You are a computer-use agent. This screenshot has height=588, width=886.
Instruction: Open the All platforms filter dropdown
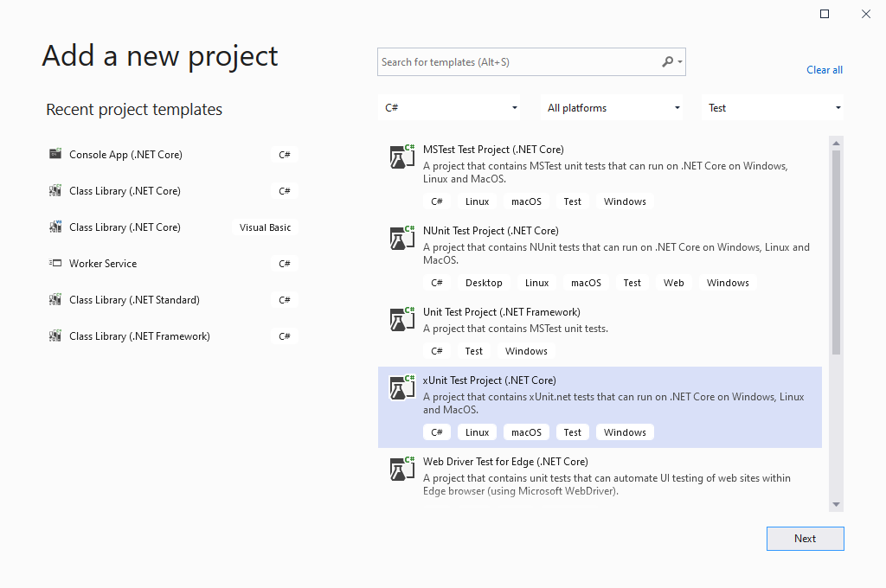coord(612,107)
